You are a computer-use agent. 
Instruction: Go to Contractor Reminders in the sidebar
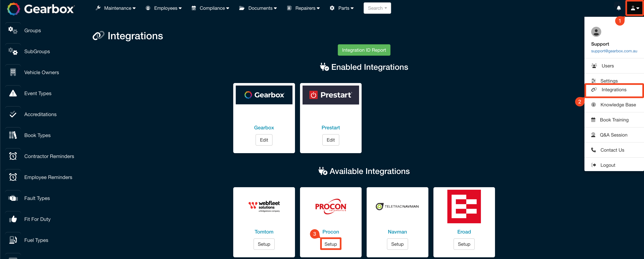pyautogui.click(x=49, y=156)
